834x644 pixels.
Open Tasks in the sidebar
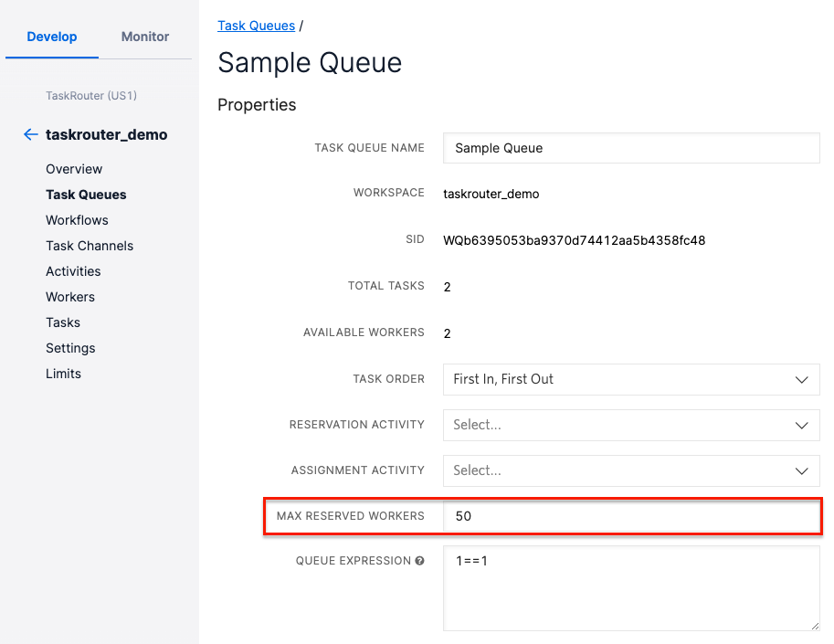(63, 322)
